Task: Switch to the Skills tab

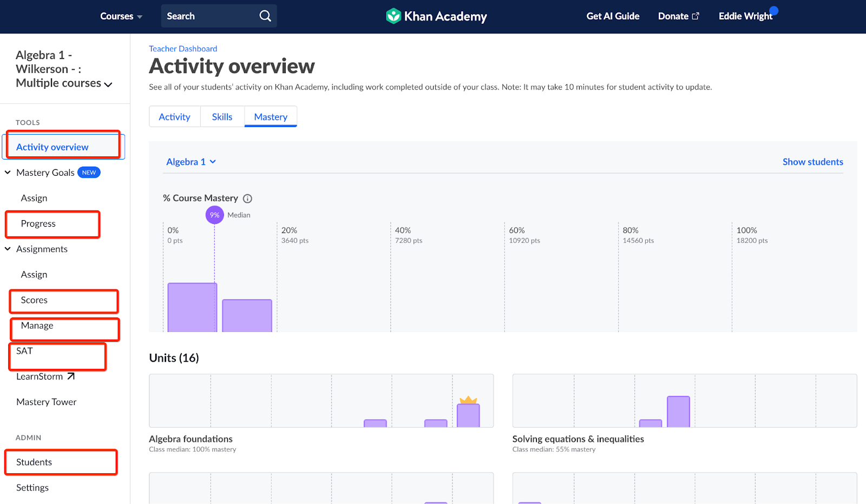Action: tap(222, 117)
